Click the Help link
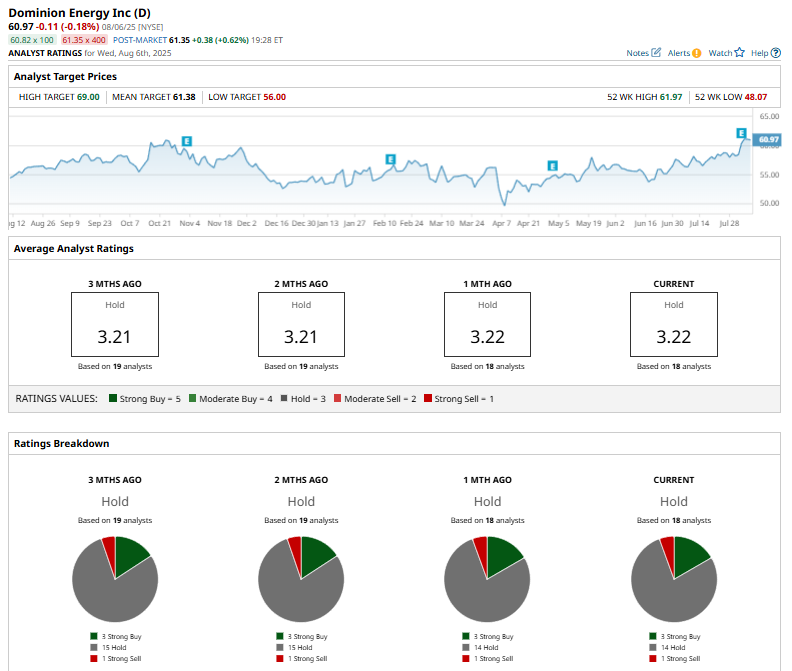792x671 pixels. [760, 53]
